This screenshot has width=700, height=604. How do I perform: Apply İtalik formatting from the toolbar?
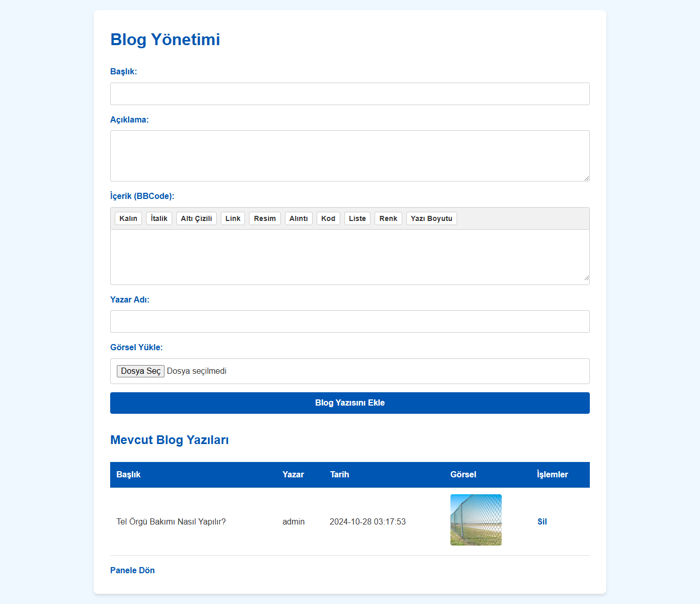[x=159, y=218]
